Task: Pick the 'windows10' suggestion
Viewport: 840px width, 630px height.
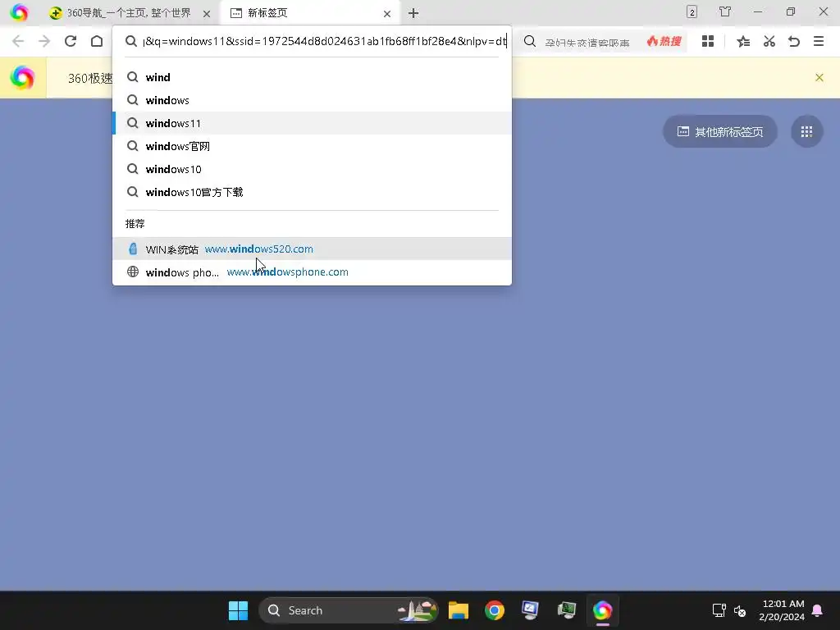Action: pos(312,169)
